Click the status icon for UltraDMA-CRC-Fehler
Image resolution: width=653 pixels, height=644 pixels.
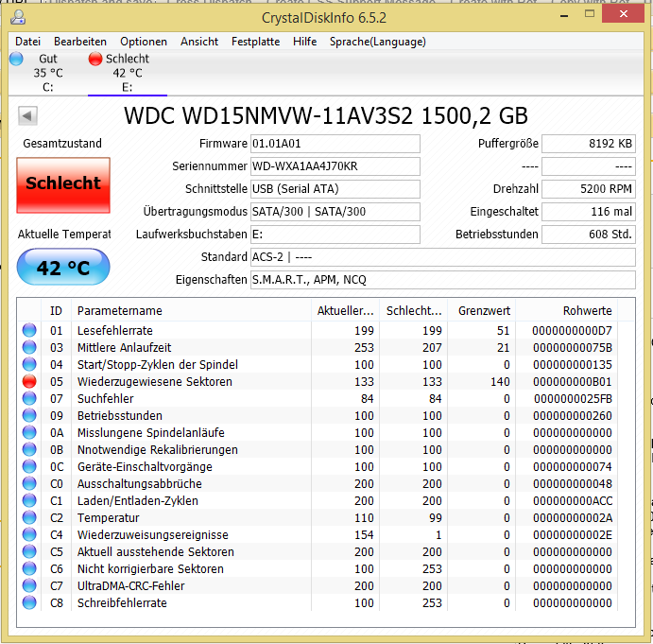pos(29,585)
